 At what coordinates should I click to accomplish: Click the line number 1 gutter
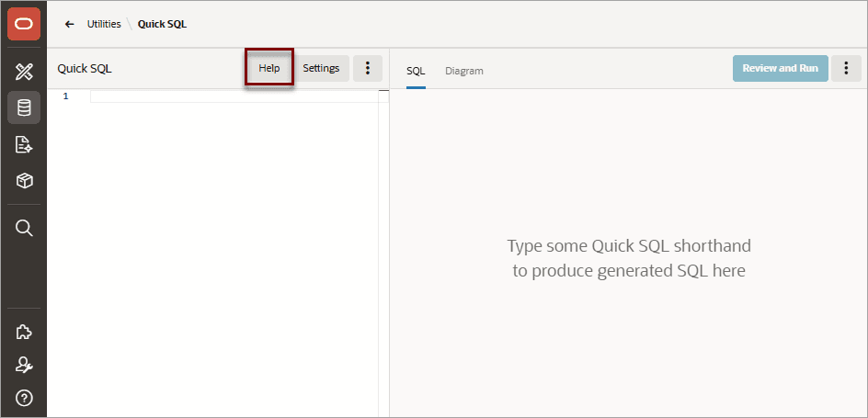[66, 96]
